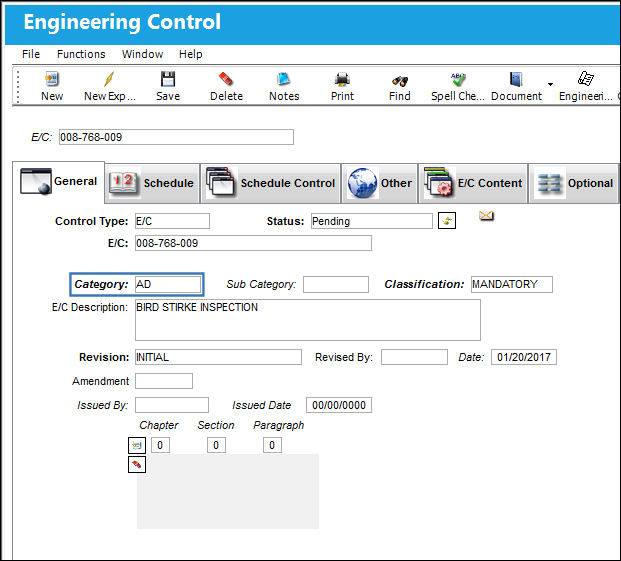Click the envelope mail icon
The height and width of the screenshot is (561, 621).
point(486,216)
